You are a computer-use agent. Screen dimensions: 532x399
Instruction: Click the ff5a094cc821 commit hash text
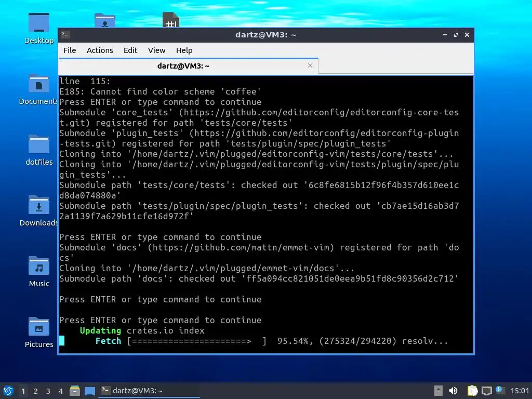click(350, 278)
